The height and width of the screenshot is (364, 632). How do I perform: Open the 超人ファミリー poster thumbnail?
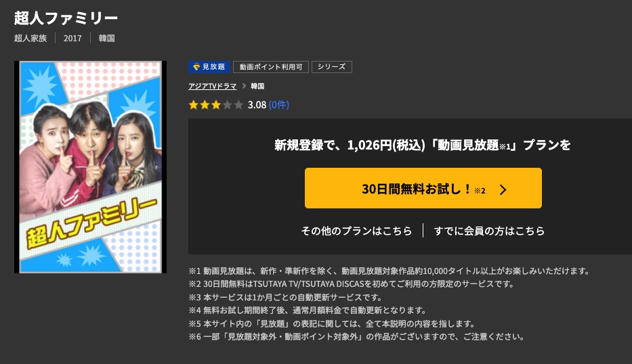(x=90, y=167)
